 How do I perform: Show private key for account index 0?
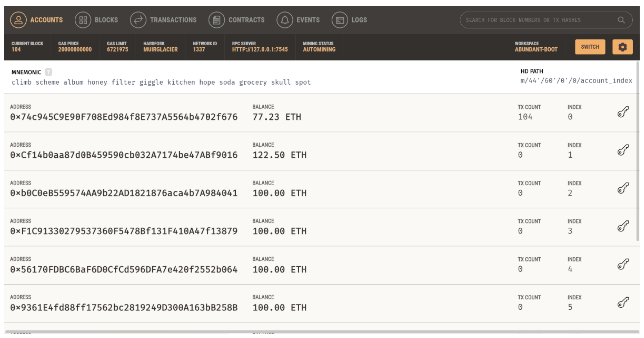point(623,112)
